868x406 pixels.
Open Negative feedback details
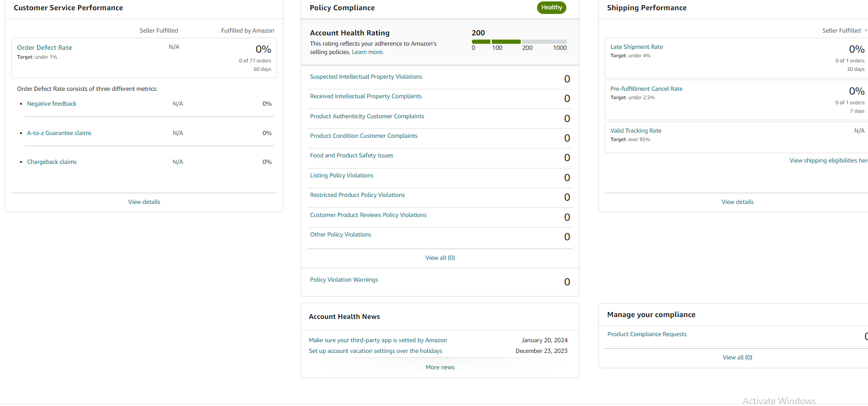pos(52,104)
